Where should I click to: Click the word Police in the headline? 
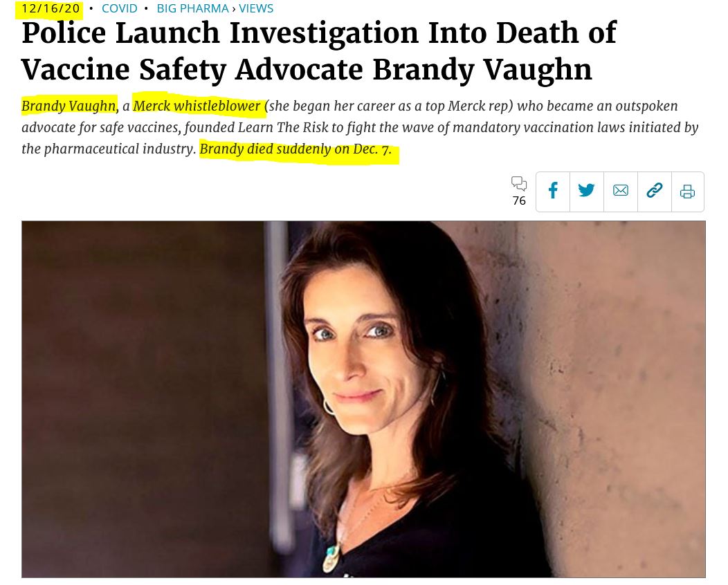coord(64,32)
